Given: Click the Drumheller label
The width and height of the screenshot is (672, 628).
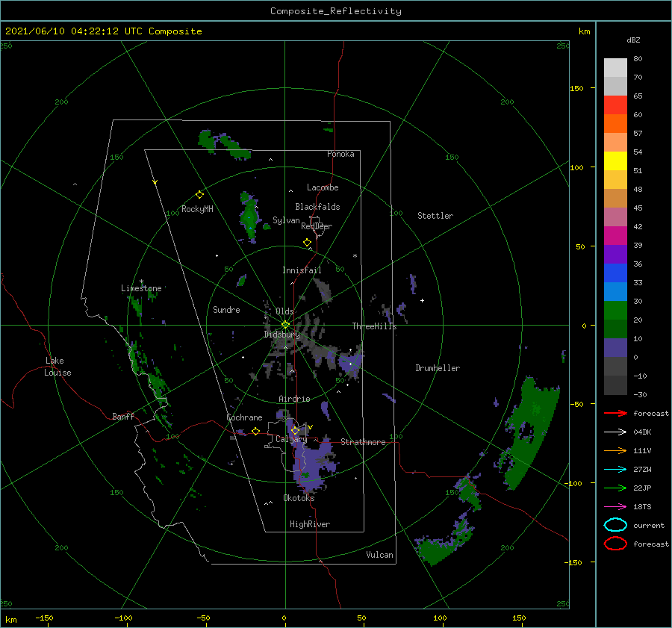Looking at the screenshot, I should 438,368.
